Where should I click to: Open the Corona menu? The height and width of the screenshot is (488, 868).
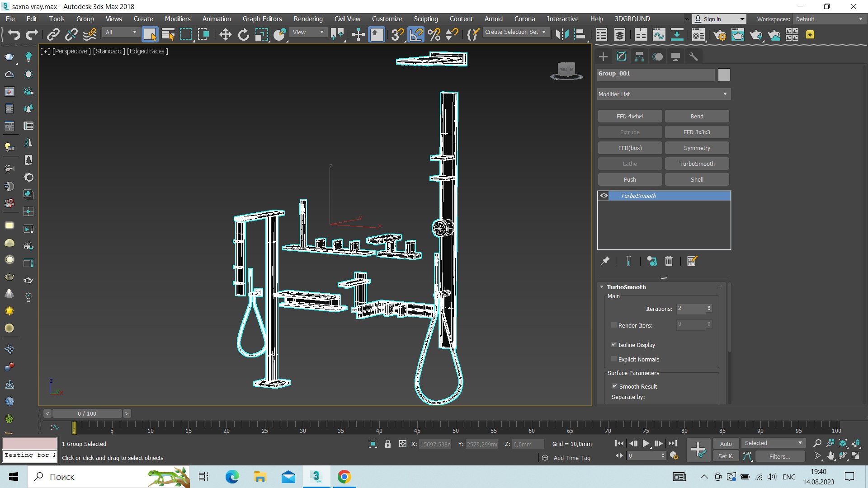(524, 19)
